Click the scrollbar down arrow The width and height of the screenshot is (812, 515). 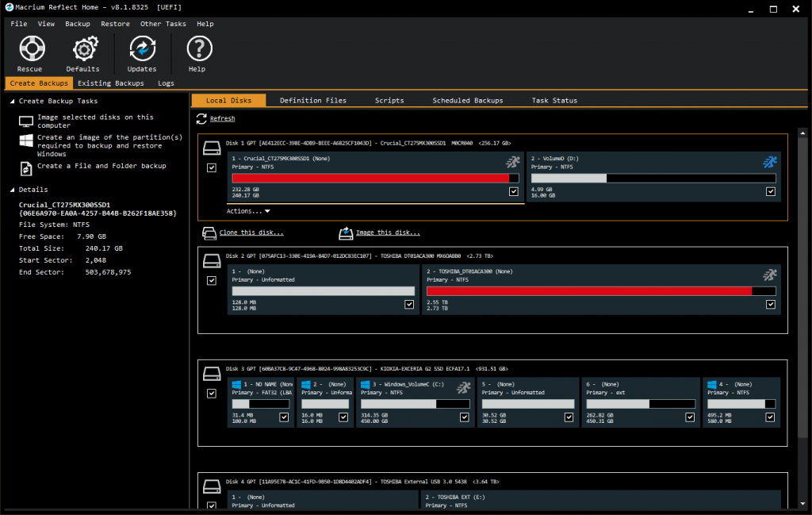click(802, 503)
